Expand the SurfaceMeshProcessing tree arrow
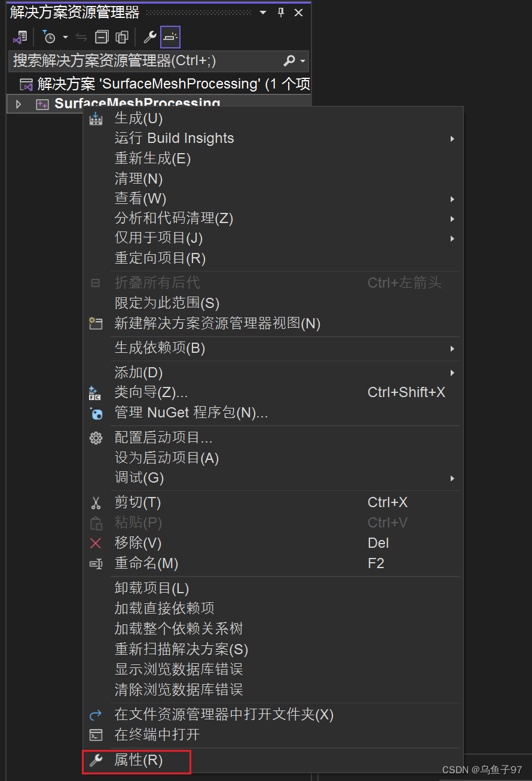This screenshot has height=781, width=532. coord(18,103)
